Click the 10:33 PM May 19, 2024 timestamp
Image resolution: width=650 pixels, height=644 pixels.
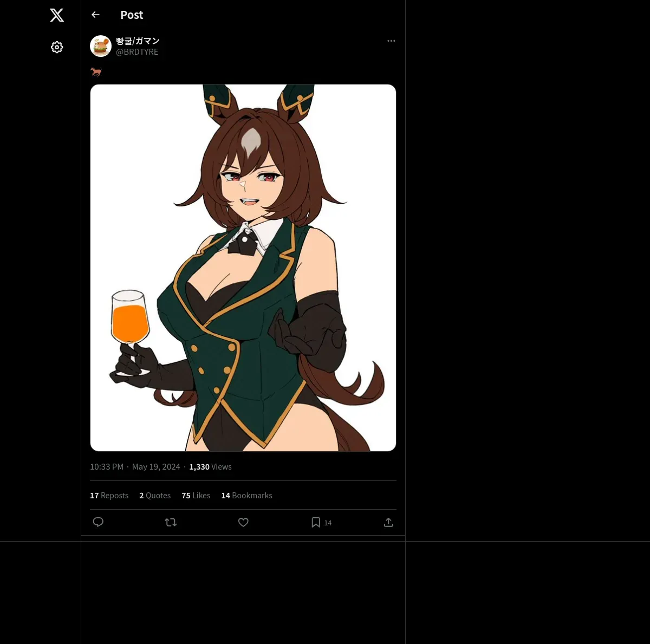135,467
